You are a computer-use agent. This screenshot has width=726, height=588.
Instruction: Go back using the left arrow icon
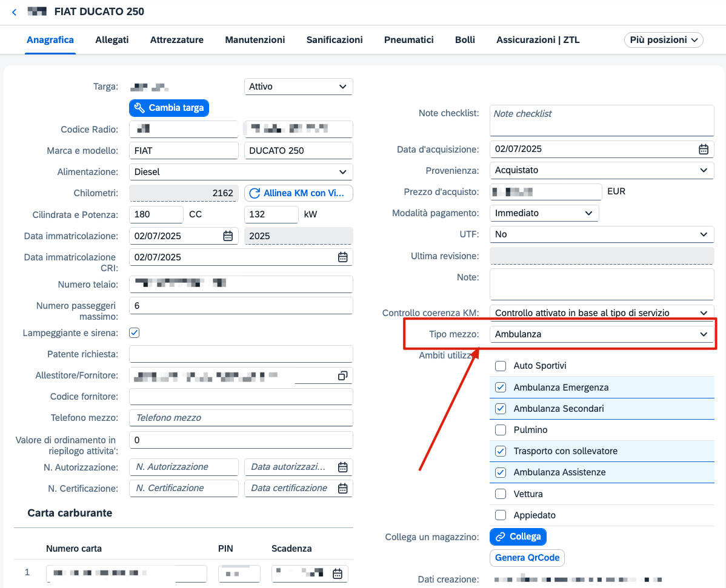point(15,12)
